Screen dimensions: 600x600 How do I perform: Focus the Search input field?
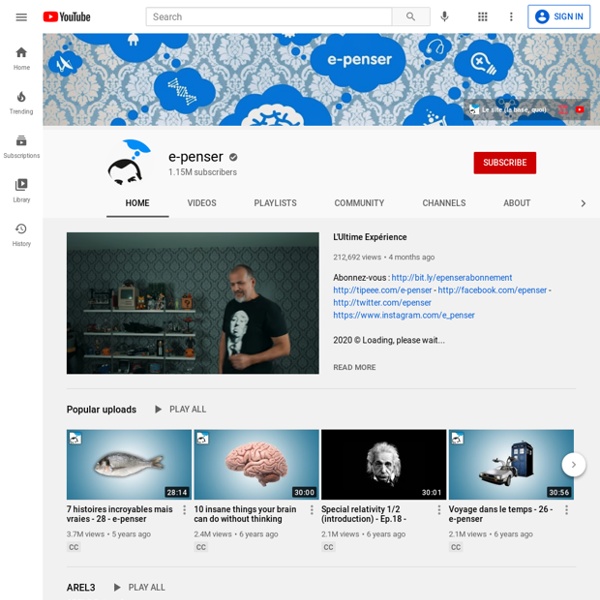[x=269, y=17]
